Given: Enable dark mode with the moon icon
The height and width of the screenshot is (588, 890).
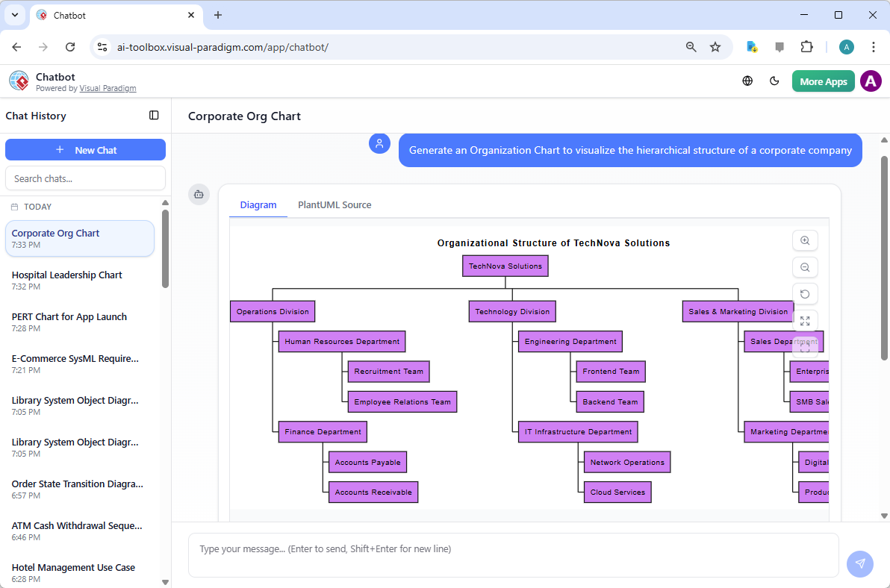Looking at the screenshot, I should [774, 81].
